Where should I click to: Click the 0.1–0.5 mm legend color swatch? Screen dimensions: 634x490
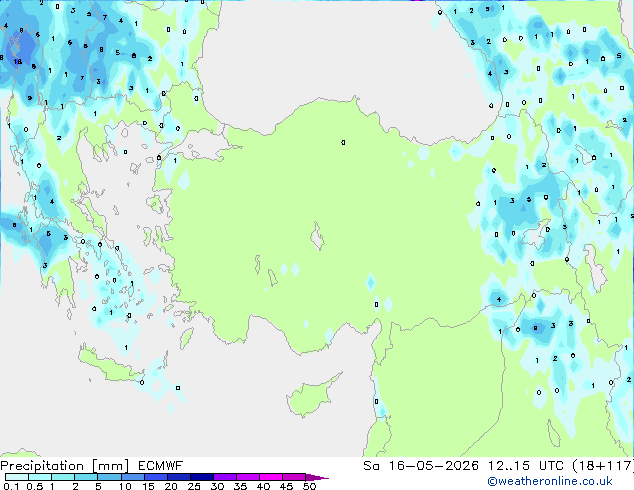[17, 477]
